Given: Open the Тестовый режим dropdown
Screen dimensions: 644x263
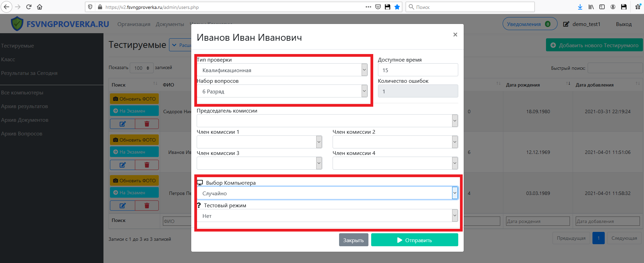Looking at the screenshot, I should (327, 216).
